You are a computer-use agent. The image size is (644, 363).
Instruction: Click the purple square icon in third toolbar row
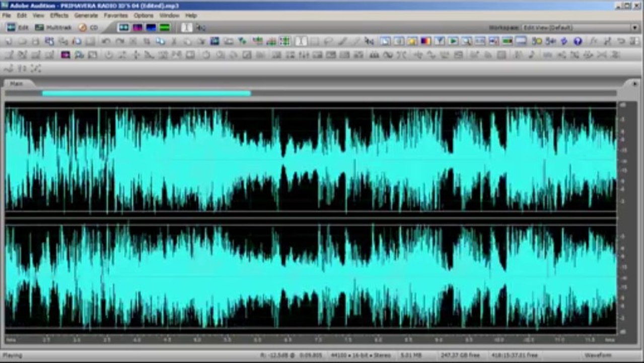pos(65,54)
